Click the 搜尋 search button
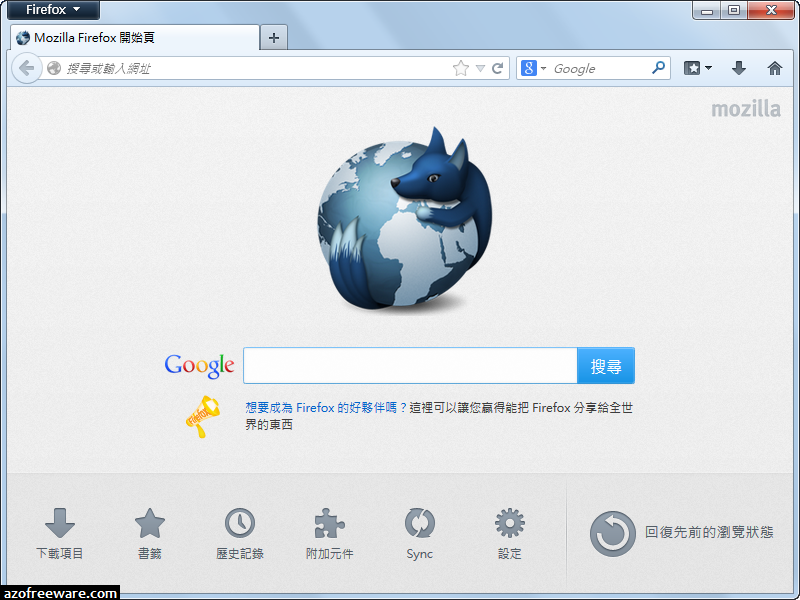This screenshot has width=800, height=600. tap(606, 366)
